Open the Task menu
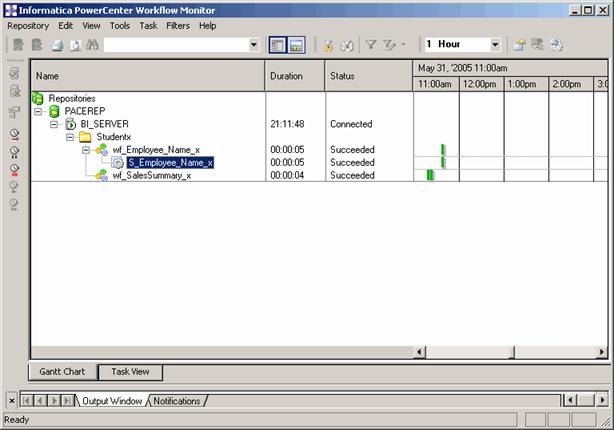Screen dimensions: 614x430 148,26
